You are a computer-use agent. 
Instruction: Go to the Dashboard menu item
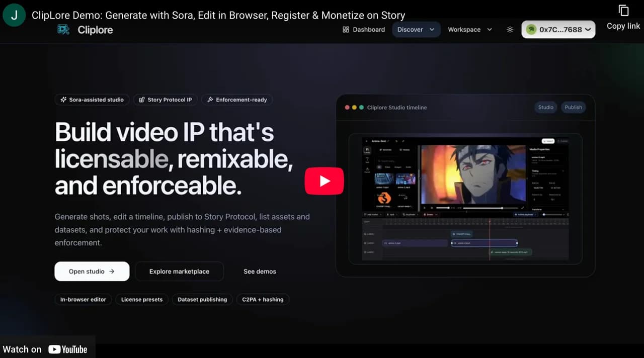click(364, 30)
